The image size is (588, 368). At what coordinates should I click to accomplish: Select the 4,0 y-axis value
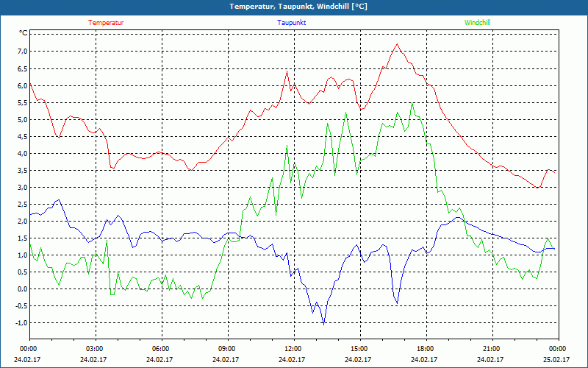[24, 153]
